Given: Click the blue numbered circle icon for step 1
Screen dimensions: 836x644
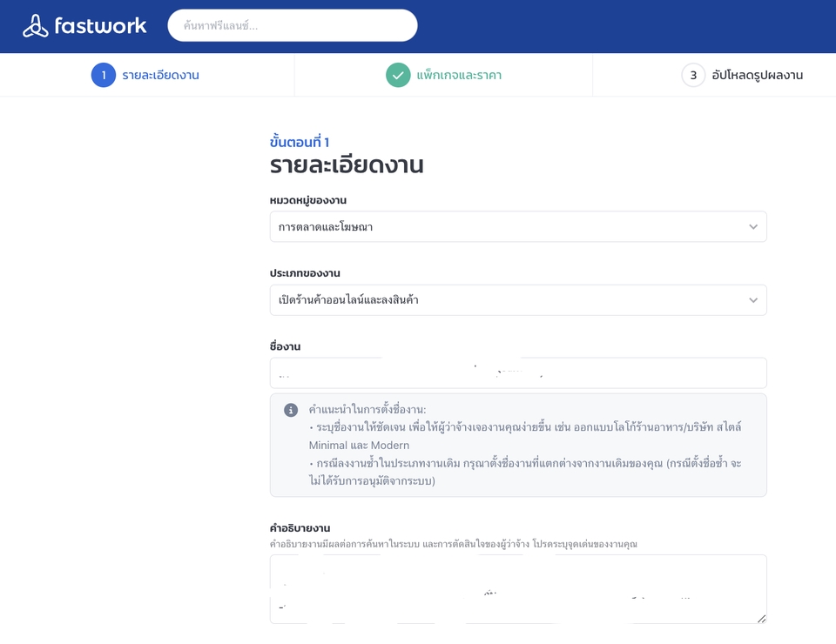Looking at the screenshot, I should [x=103, y=75].
